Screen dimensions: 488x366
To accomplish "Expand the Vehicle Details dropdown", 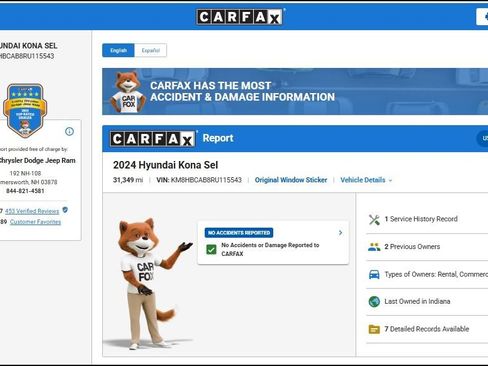I will tap(366, 180).
